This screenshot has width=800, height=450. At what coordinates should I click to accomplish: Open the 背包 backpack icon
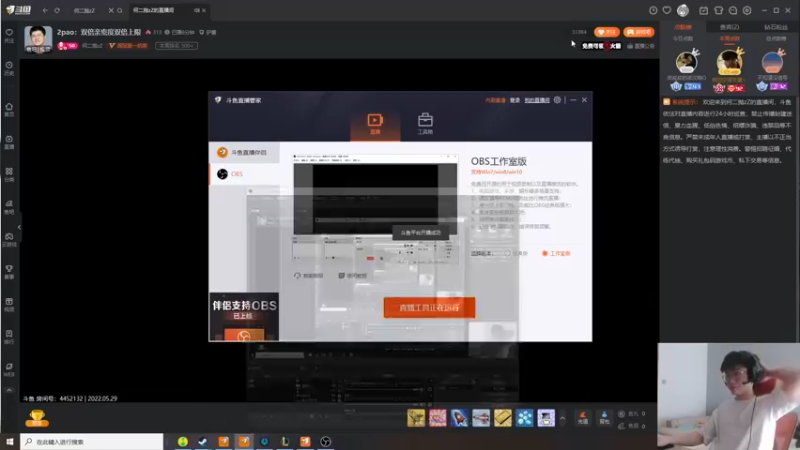click(604, 418)
